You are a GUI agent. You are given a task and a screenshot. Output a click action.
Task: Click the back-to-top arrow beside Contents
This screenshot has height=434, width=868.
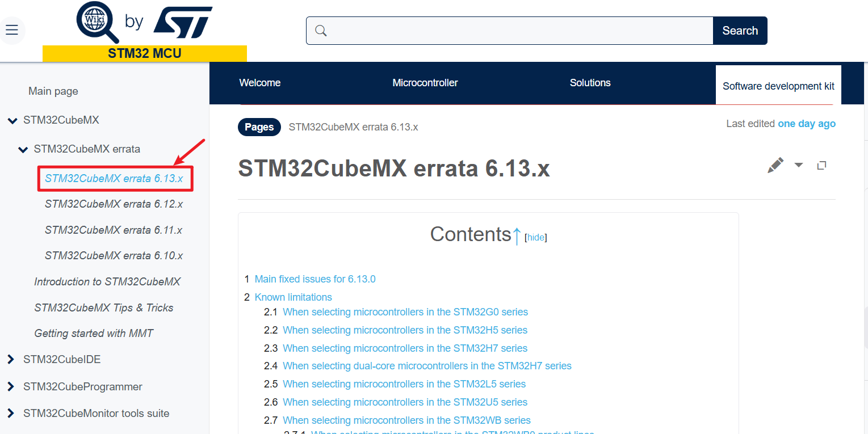[x=517, y=233]
